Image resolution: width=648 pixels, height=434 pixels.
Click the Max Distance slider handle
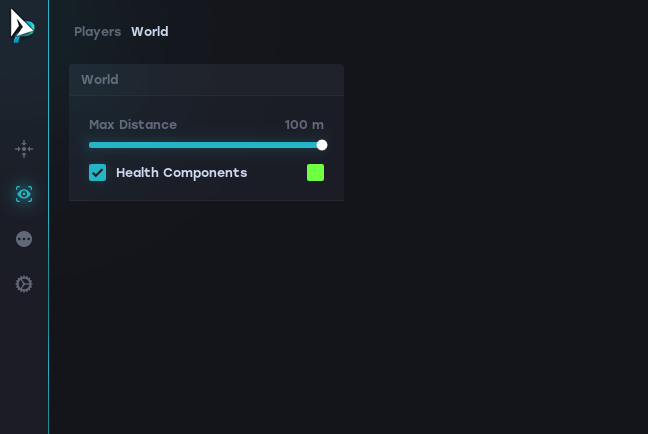tap(322, 145)
